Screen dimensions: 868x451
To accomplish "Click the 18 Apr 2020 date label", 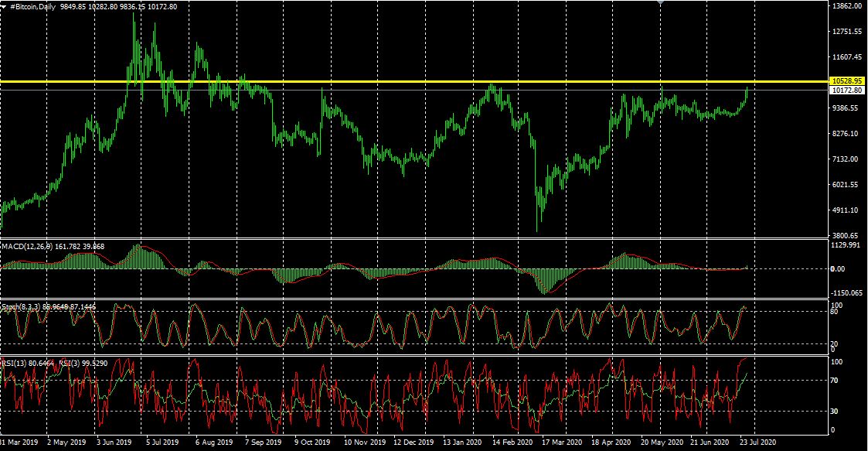I will [611, 442].
